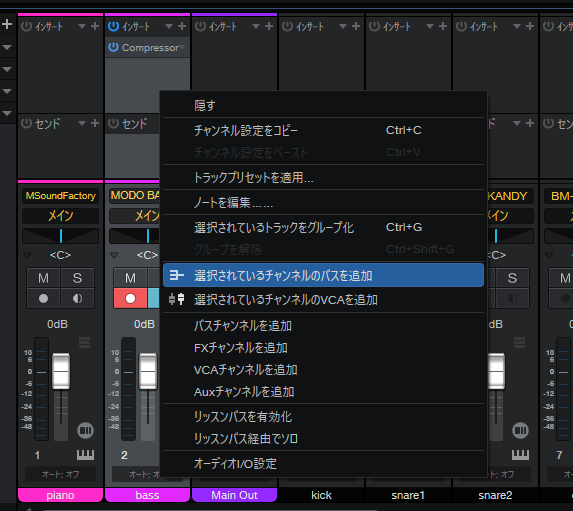Toggle insert power on kick channel
This screenshot has height=511, width=573.
[x=287, y=26]
